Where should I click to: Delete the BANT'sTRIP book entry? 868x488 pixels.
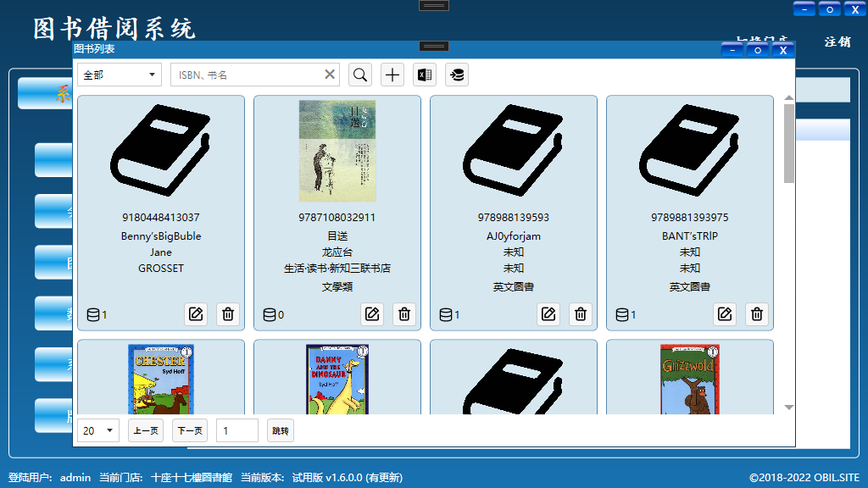click(x=757, y=314)
